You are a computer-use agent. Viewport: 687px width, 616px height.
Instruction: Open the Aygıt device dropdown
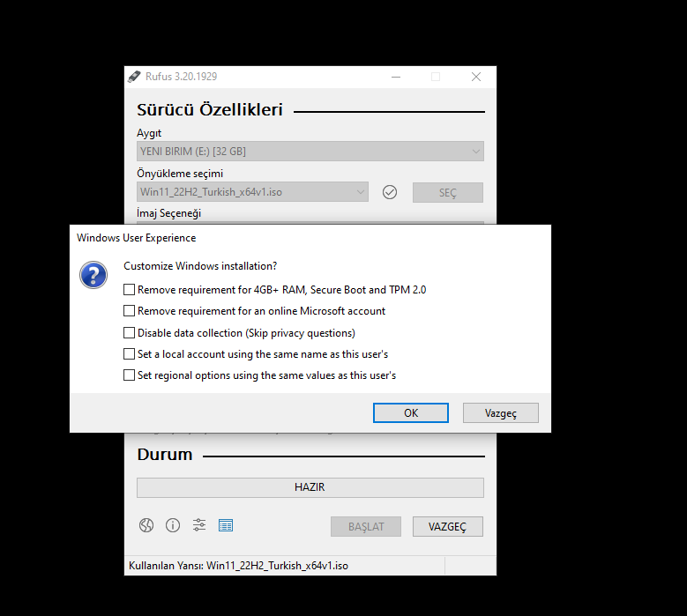[310, 152]
